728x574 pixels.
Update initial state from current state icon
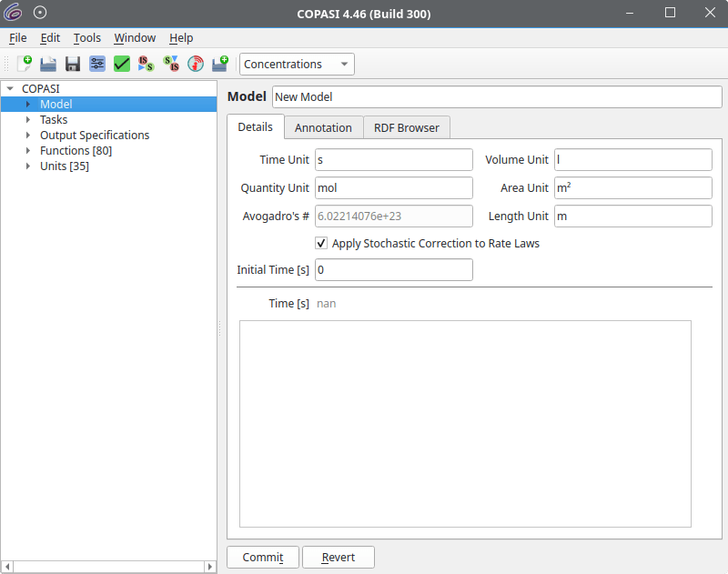tap(171, 64)
